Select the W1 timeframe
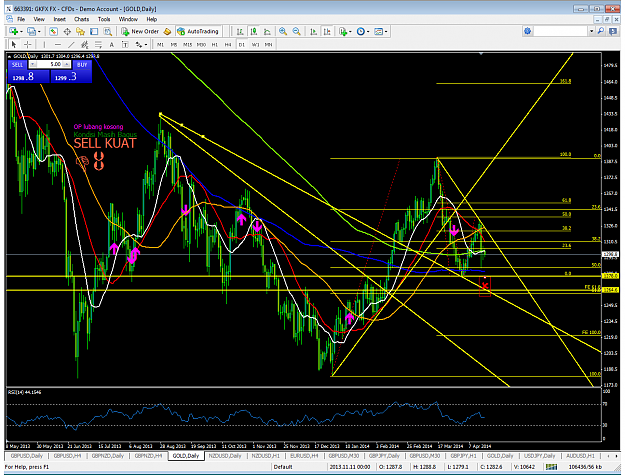This screenshot has width=625, height=475. (x=255, y=45)
